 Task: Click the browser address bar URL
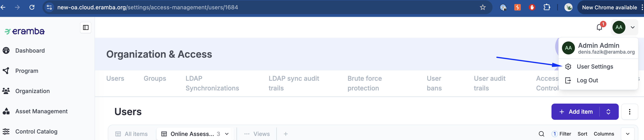tap(147, 7)
